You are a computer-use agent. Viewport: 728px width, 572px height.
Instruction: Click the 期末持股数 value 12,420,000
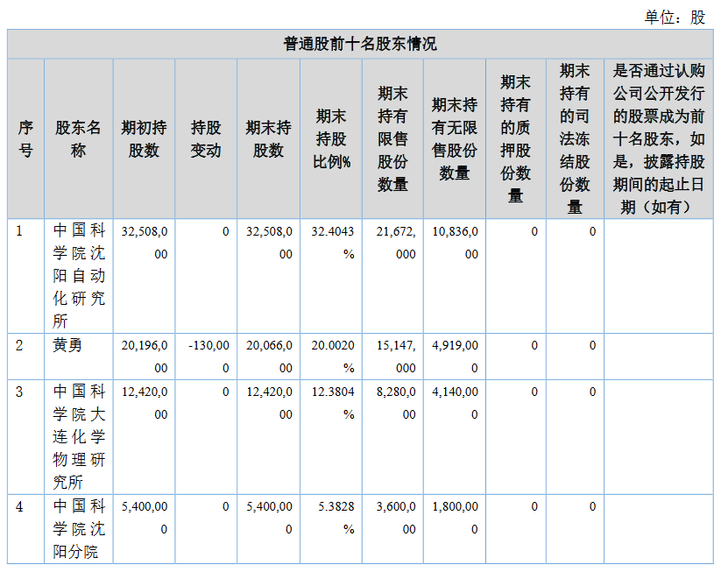[x=269, y=403]
